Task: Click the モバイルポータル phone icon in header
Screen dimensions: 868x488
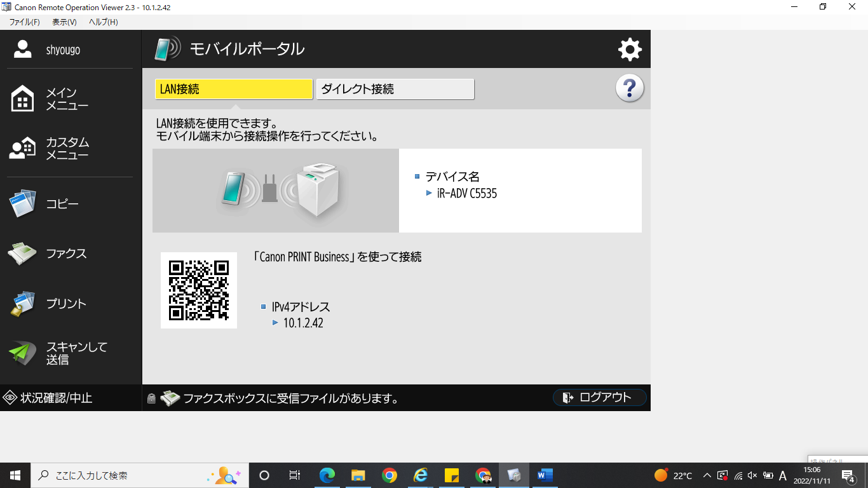Action: tap(168, 49)
